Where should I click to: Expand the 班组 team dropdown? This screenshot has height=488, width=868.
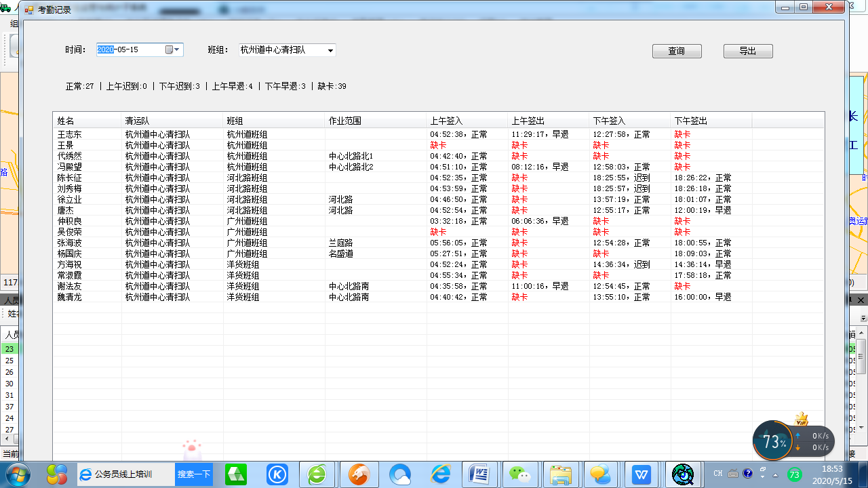330,50
